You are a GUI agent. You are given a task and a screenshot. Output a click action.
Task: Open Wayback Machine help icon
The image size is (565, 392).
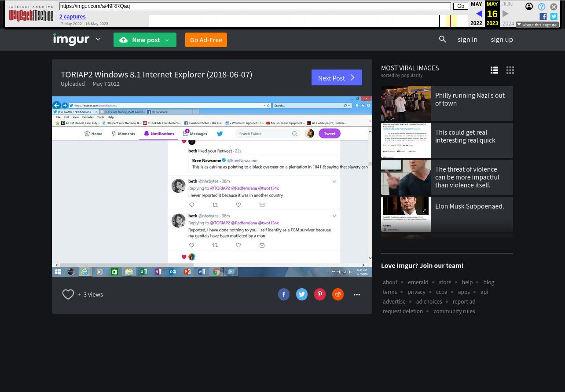click(542, 7)
